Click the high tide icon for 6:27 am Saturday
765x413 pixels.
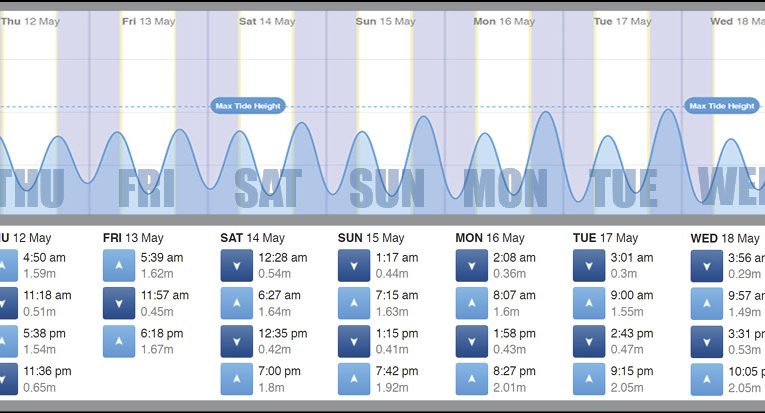237,302
